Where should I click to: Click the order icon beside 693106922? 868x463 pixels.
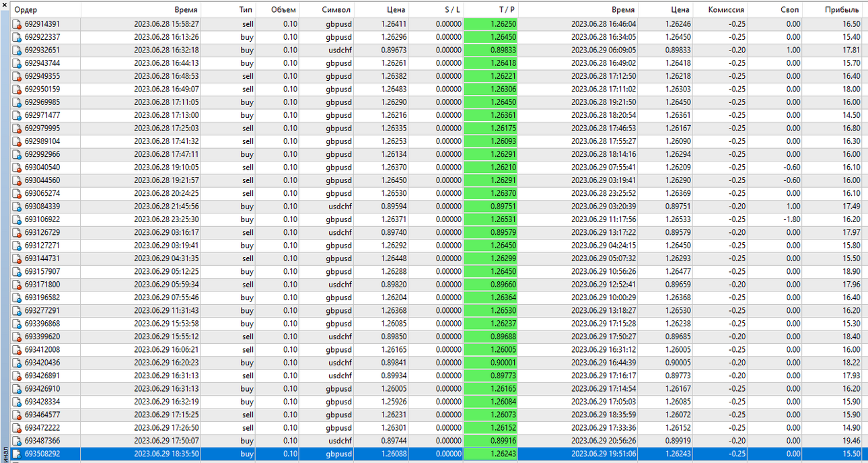17,219
